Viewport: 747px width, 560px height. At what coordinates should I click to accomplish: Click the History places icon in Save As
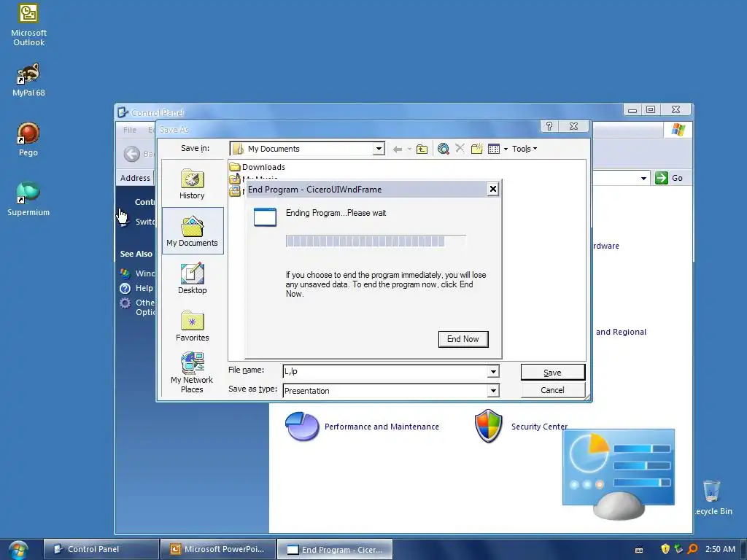192,184
